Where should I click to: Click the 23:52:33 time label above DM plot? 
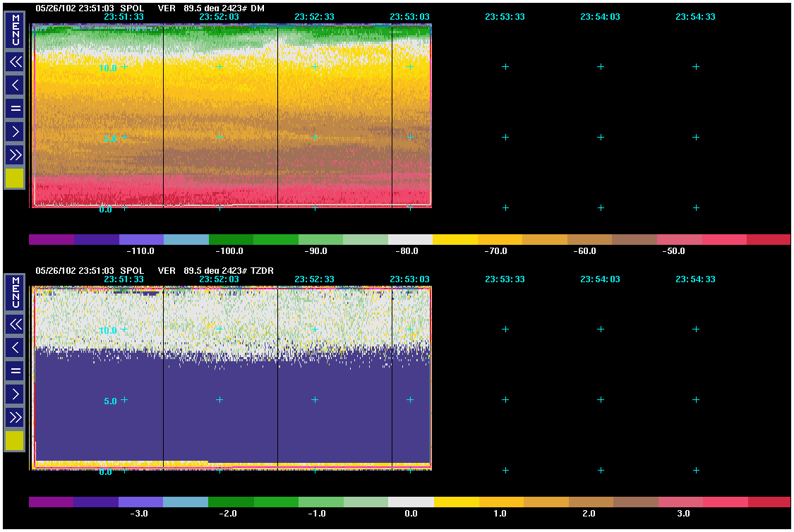coord(314,17)
